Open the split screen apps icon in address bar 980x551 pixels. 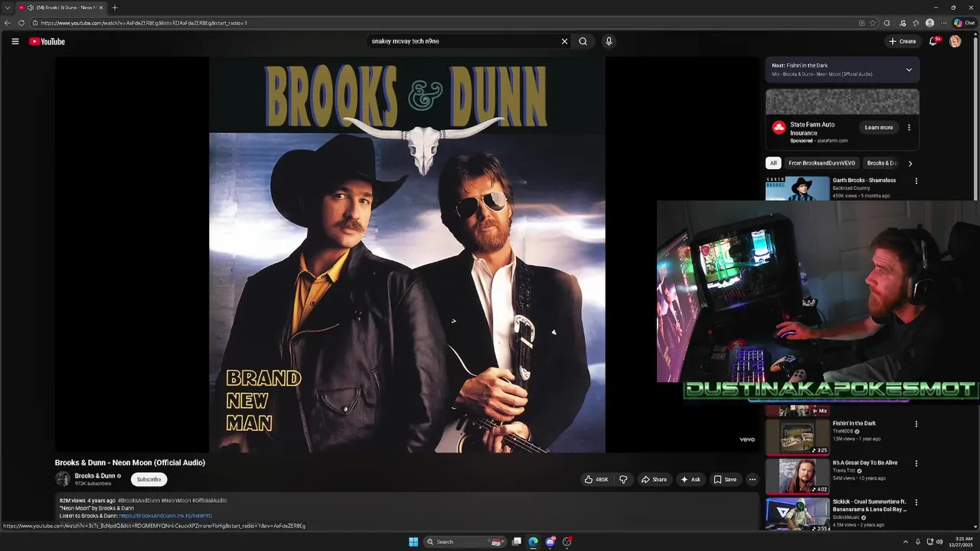862,23
